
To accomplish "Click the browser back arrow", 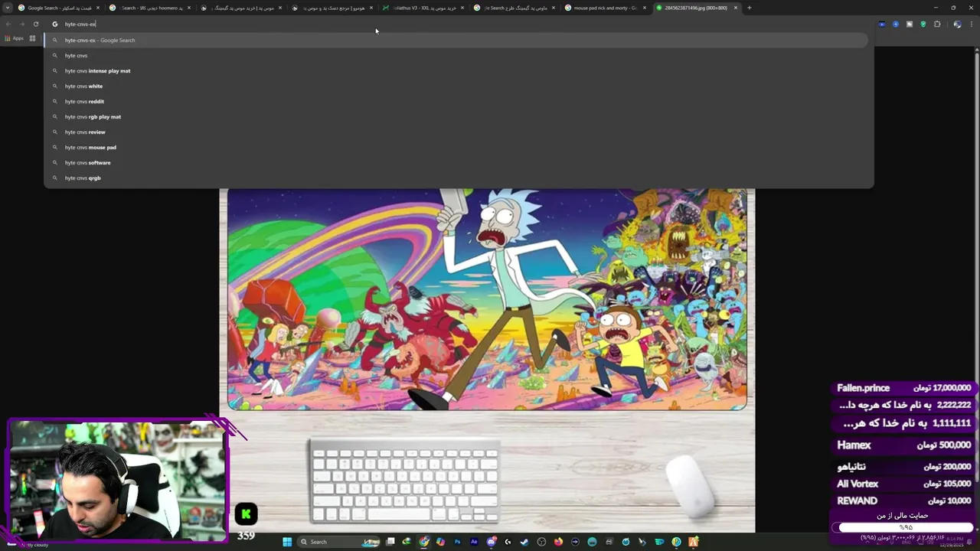I will tap(8, 24).
